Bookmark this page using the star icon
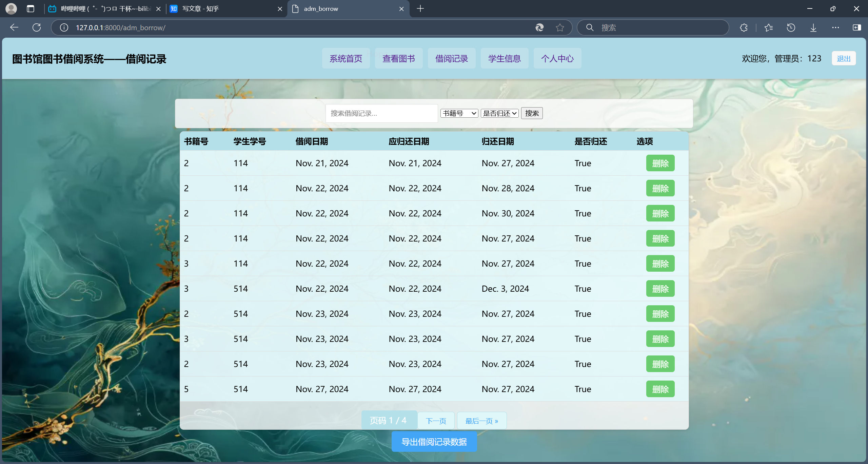Screen dimensions: 868x464 pyautogui.click(x=560, y=27)
